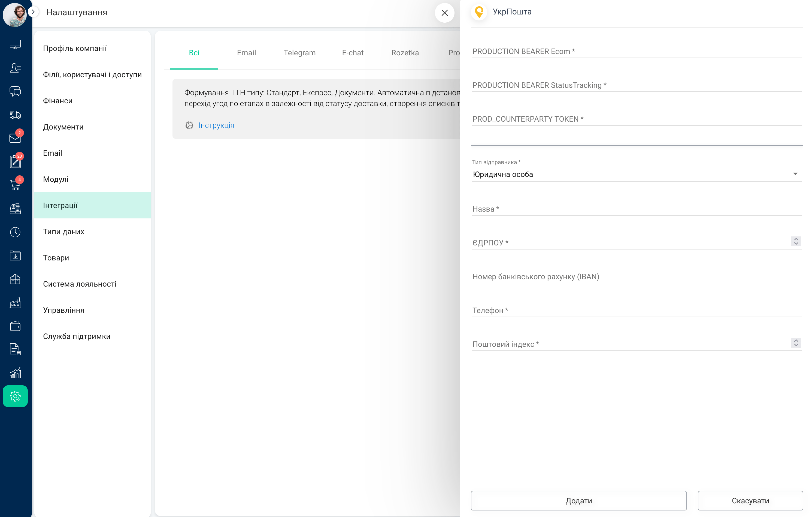This screenshot has height=517, width=812.
Task: Open Система лояльності settings section
Action: pyautogui.click(x=92, y=284)
